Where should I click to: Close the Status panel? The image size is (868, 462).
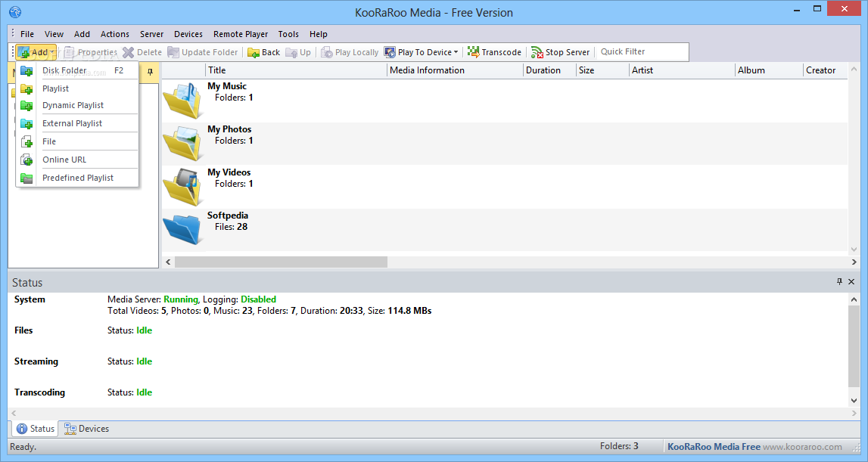tap(851, 281)
